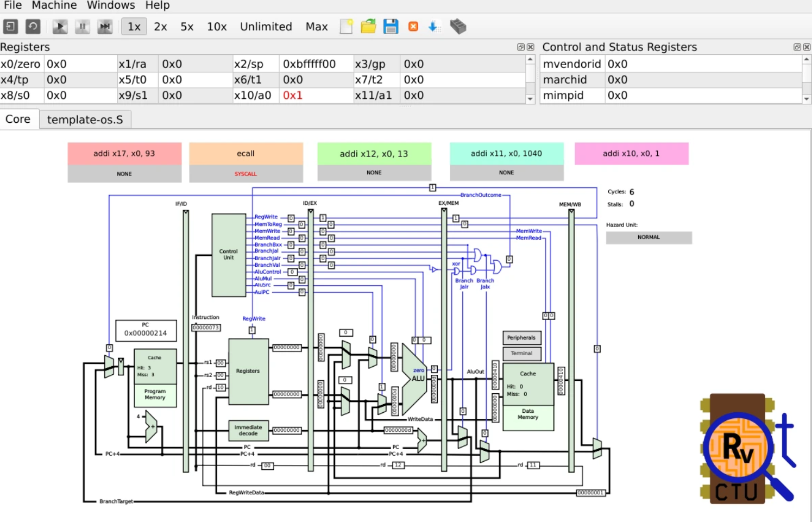This screenshot has height=522, width=812.
Task: Click the Registers panel scroll down arrow
Action: click(530, 99)
